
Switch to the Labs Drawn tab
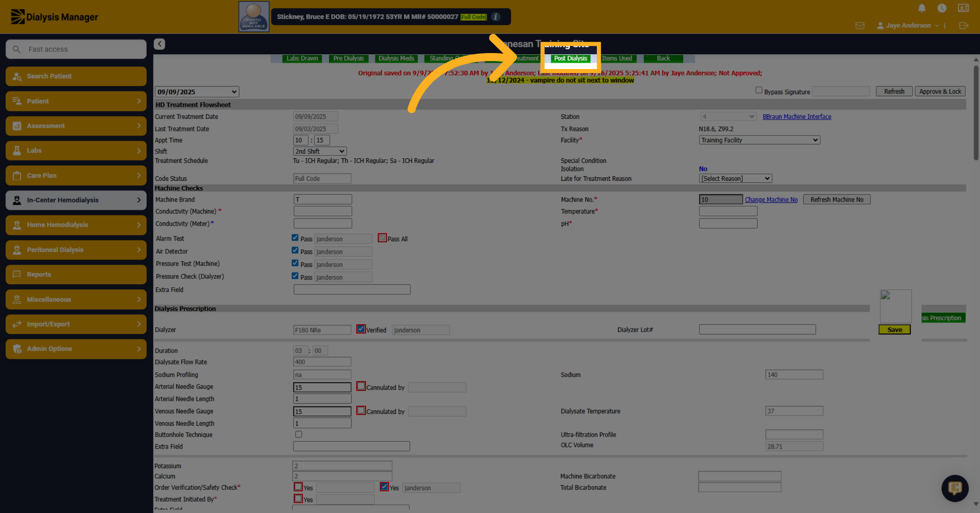(302, 58)
